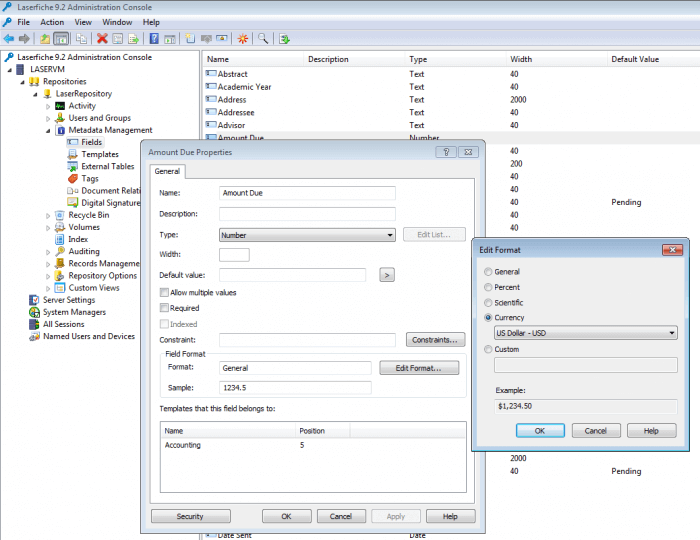Click the default value token arrow button
Viewport: 700px width, 540px height.
pyautogui.click(x=387, y=275)
